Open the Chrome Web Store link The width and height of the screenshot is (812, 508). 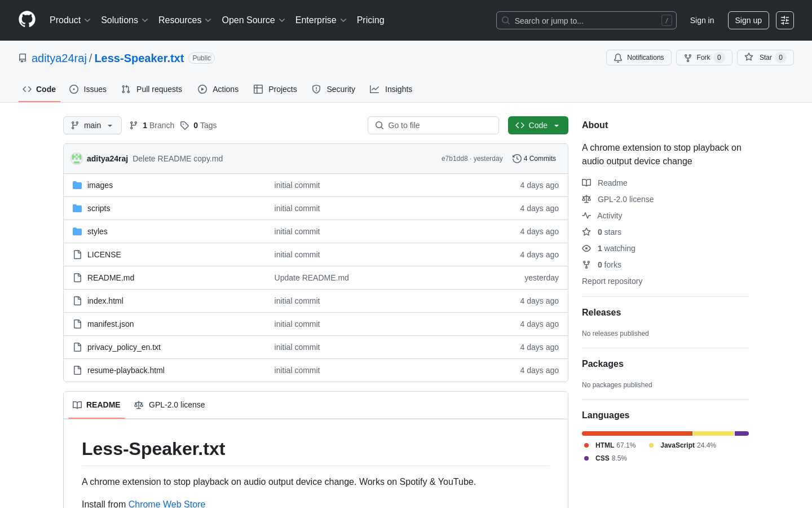point(167,504)
